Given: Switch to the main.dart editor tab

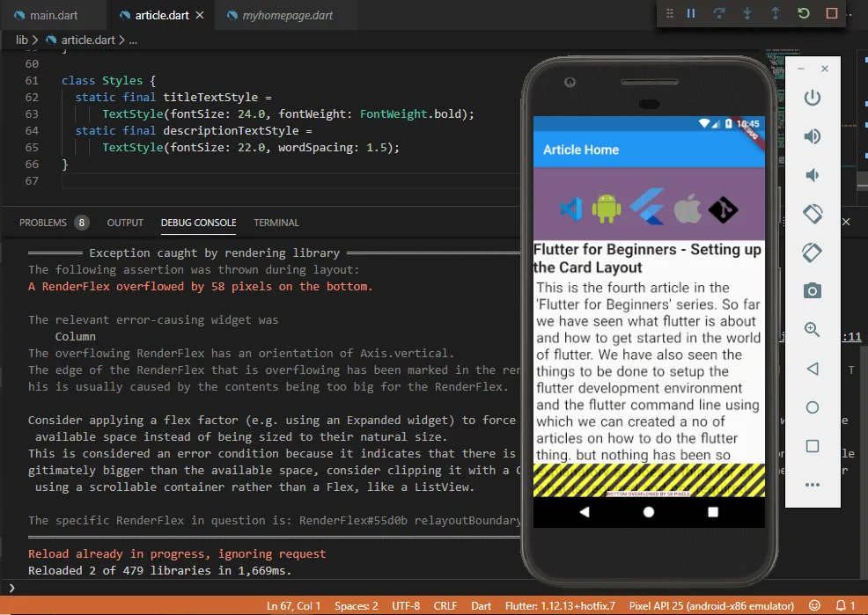Looking at the screenshot, I should click(54, 15).
